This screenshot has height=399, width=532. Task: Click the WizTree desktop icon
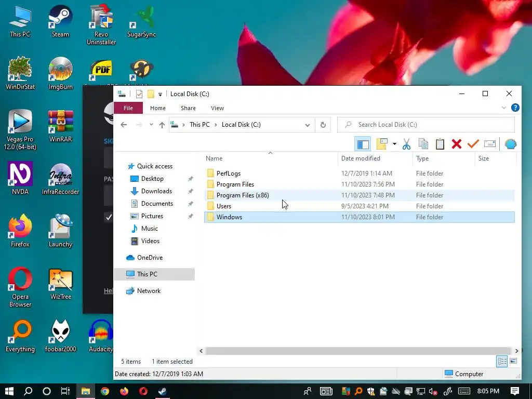60,284
